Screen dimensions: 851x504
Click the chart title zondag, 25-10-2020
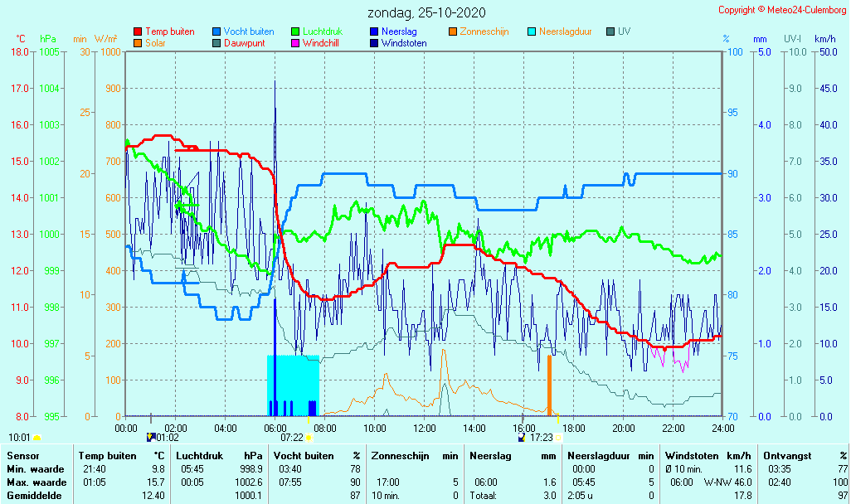pos(427,12)
